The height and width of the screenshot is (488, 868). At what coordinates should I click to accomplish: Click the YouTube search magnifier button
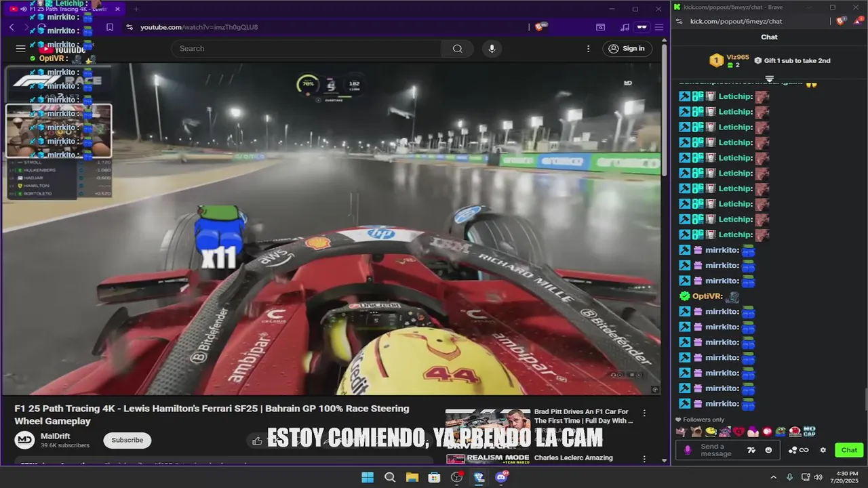click(x=458, y=48)
